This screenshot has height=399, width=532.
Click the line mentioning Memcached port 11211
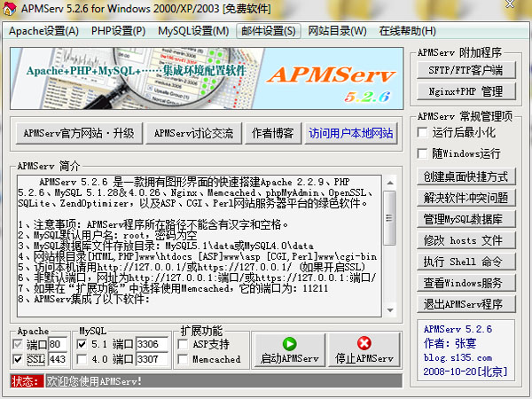pos(173,289)
